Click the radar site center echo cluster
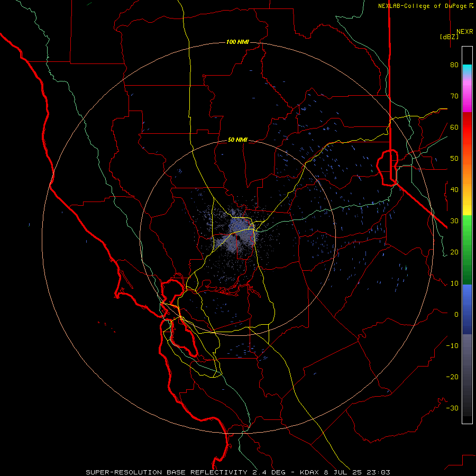The width and height of the screenshot is (476, 476). 237,236
